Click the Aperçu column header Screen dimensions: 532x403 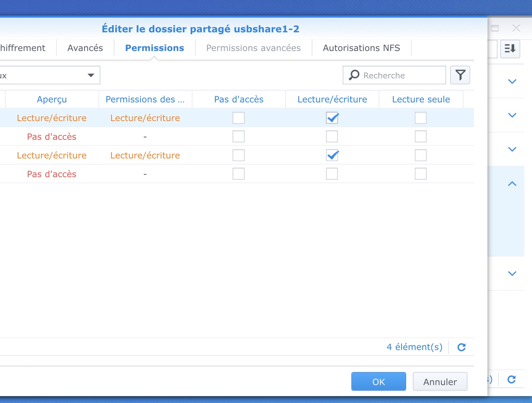coord(52,99)
